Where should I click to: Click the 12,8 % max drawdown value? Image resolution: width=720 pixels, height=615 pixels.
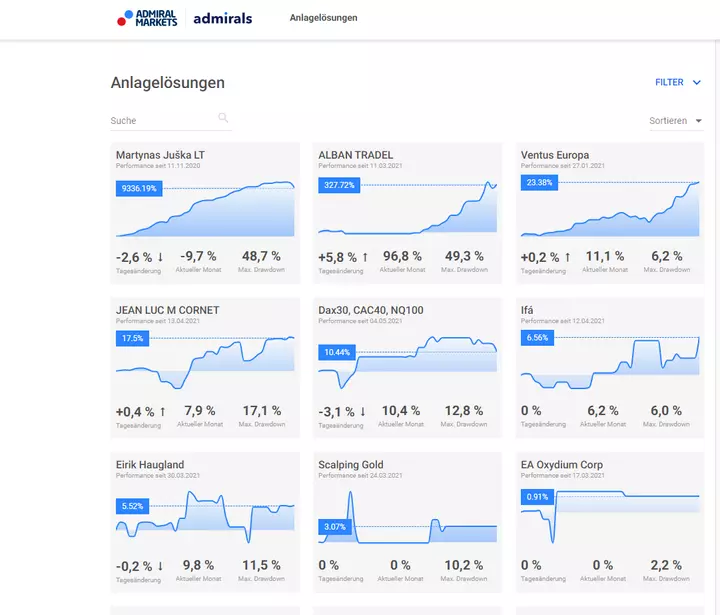[464, 411]
